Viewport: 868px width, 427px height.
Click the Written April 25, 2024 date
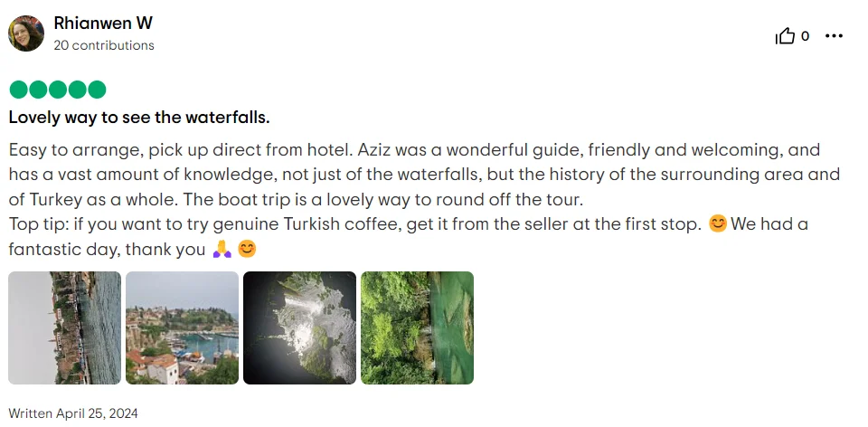(x=73, y=413)
